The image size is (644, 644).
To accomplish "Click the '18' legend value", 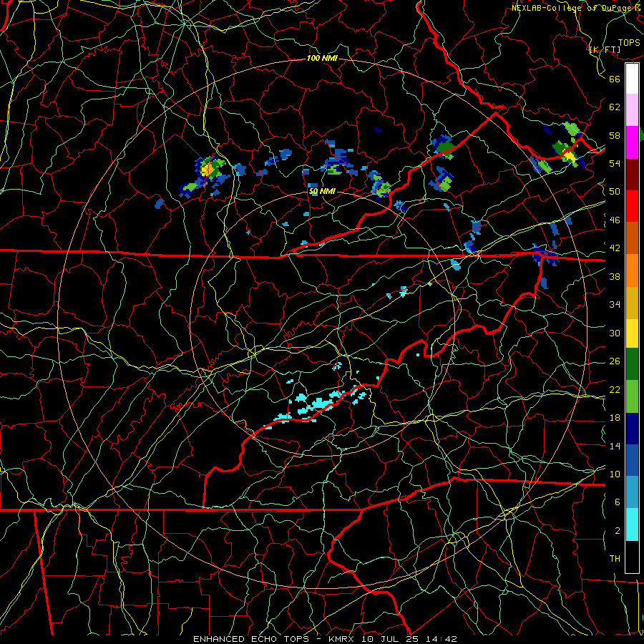I will pyautogui.click(x=615, y=418).
